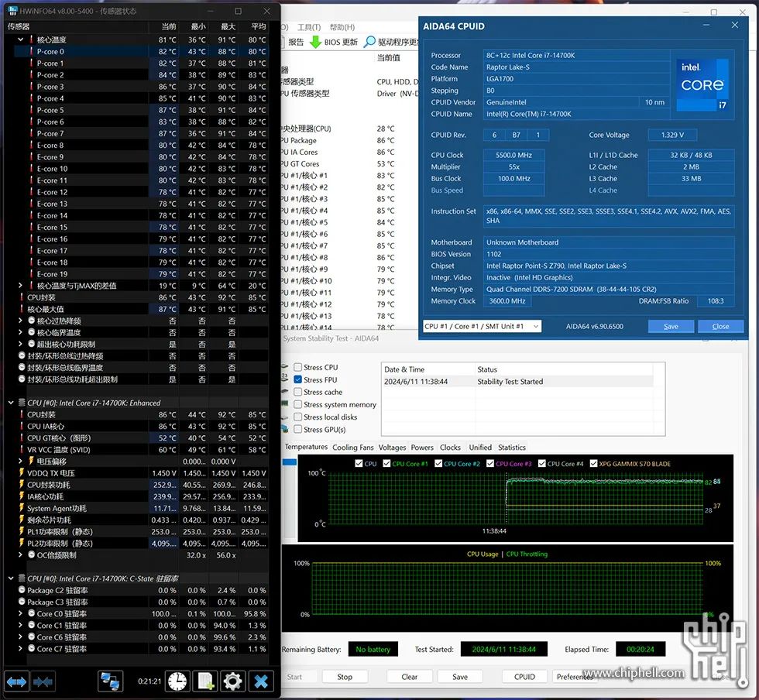Click Elapsed Time display field
Viewport: 759px width, 700px height.
pos(640,649)
